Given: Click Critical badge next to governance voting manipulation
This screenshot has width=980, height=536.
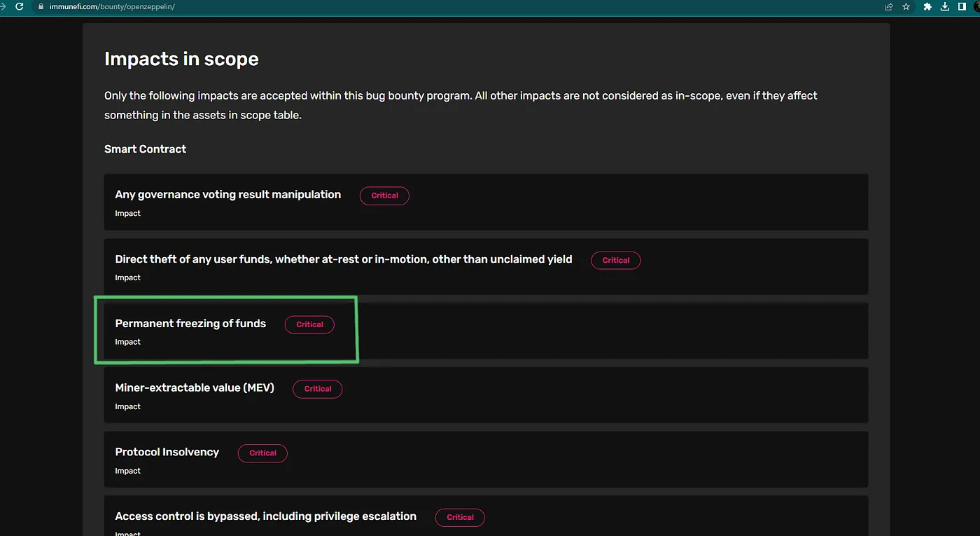Looking at the screenshot, I should click(x=384, y=195).
